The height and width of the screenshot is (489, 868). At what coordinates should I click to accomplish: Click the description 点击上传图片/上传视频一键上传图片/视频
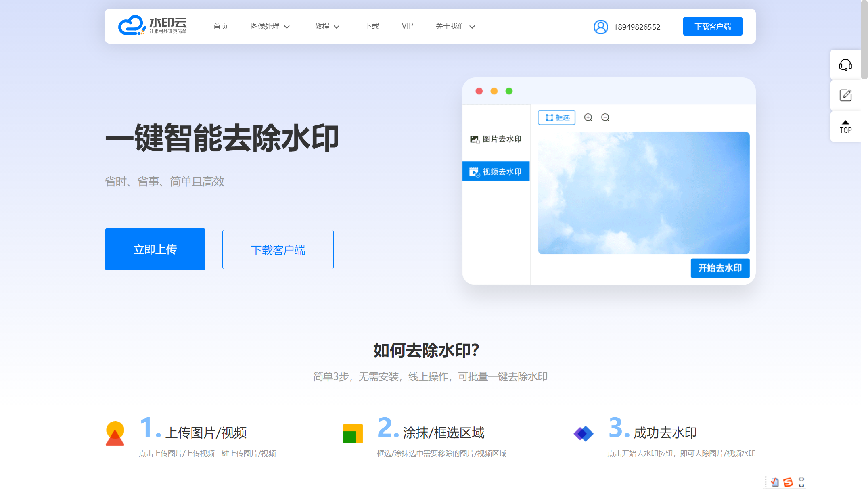tap(207, 453)
